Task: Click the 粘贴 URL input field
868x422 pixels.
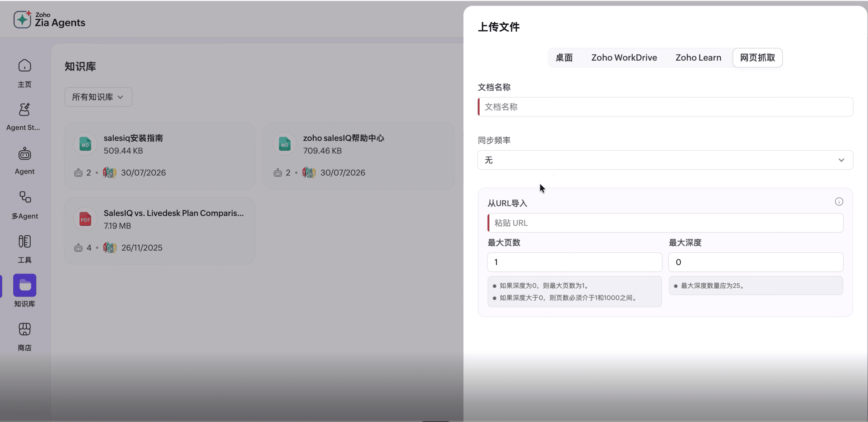Action: coord(665,223)
